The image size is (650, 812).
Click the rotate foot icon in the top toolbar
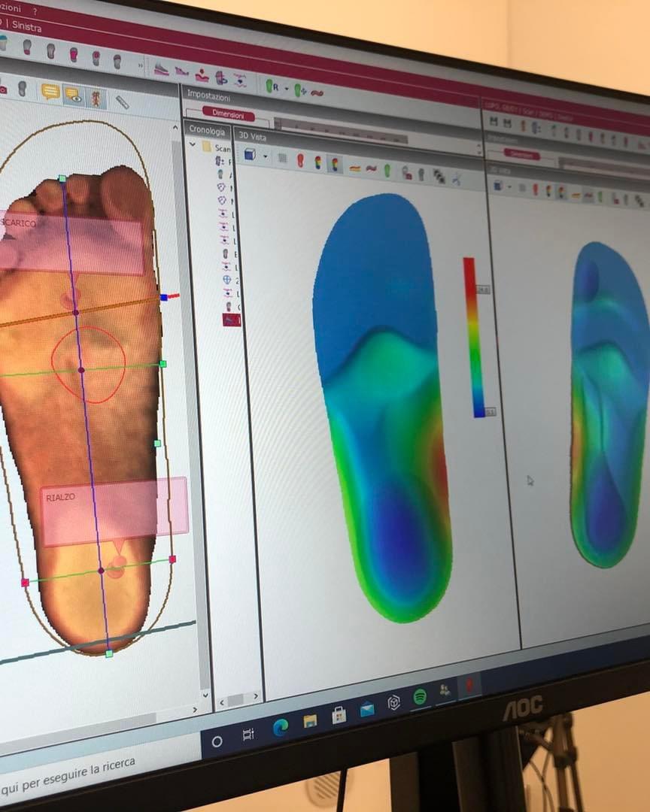pos(221,78)
